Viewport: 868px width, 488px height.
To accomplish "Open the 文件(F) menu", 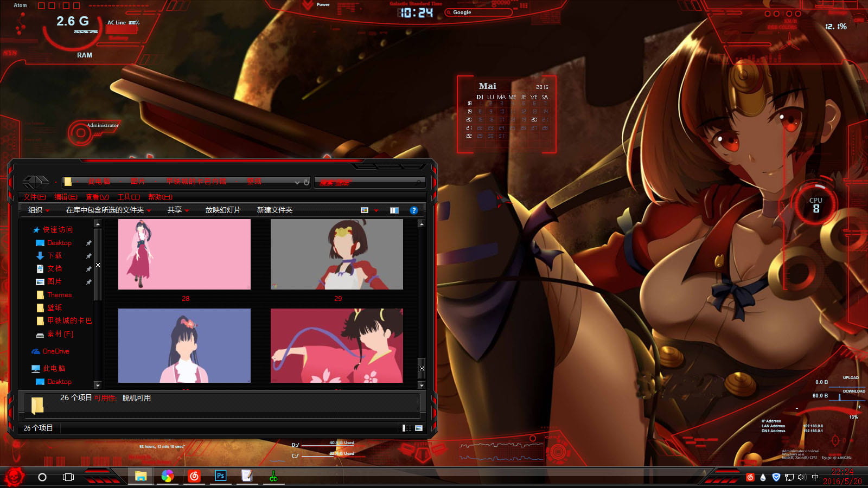I will coord(34,197).
